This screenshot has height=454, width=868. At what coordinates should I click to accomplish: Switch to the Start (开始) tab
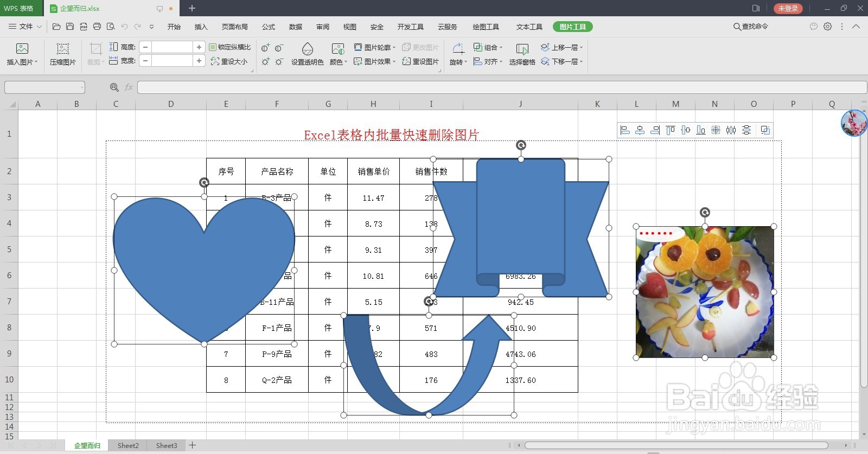(174, 27)
